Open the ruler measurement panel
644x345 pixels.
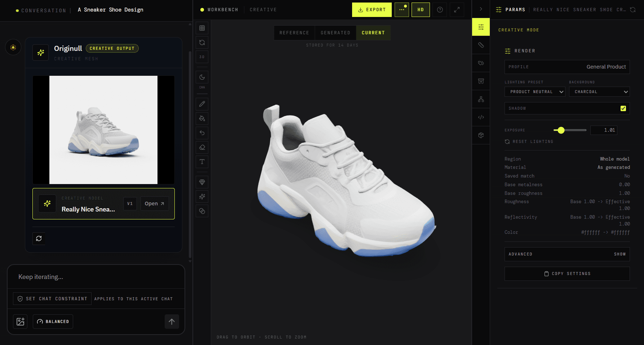pyautogui.click(x=481, y=45)
